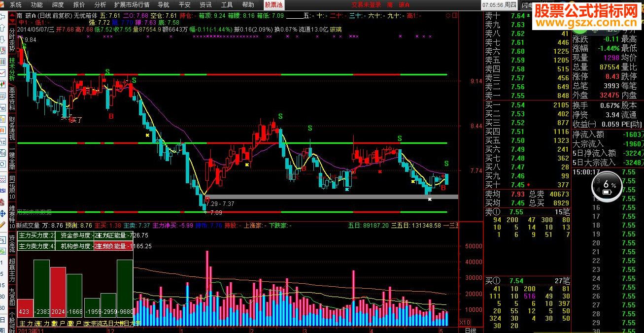Open the 财务透视 sidebar tab
This screenshot has height=333, width=644.
[12, 128]
